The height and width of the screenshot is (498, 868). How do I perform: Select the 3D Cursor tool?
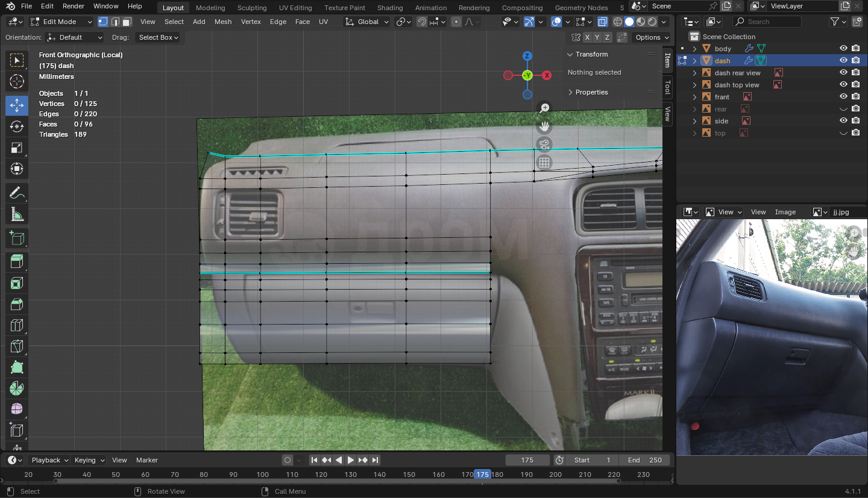17,81
